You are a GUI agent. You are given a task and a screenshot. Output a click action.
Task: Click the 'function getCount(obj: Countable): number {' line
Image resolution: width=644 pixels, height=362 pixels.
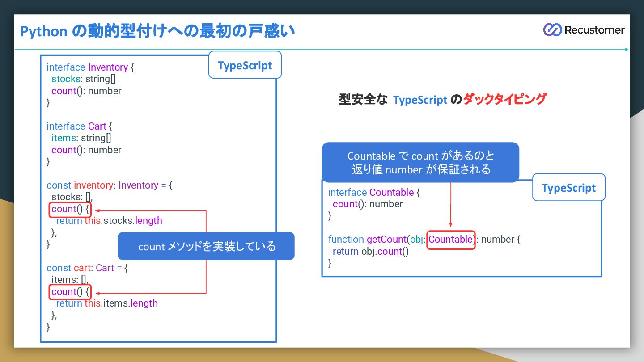[x=424, y=240]
